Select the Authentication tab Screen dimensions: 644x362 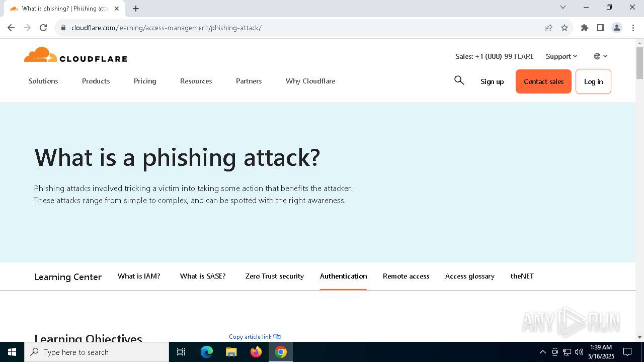click(x=344, y=276)
